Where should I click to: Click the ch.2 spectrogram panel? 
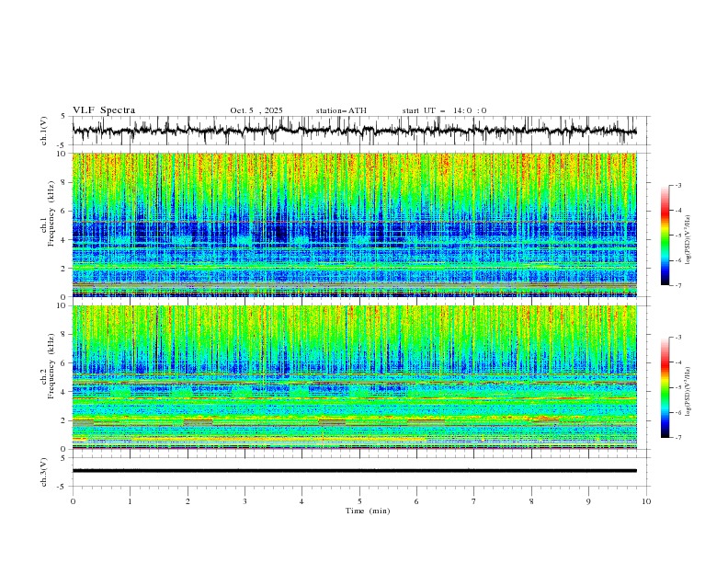355,377
